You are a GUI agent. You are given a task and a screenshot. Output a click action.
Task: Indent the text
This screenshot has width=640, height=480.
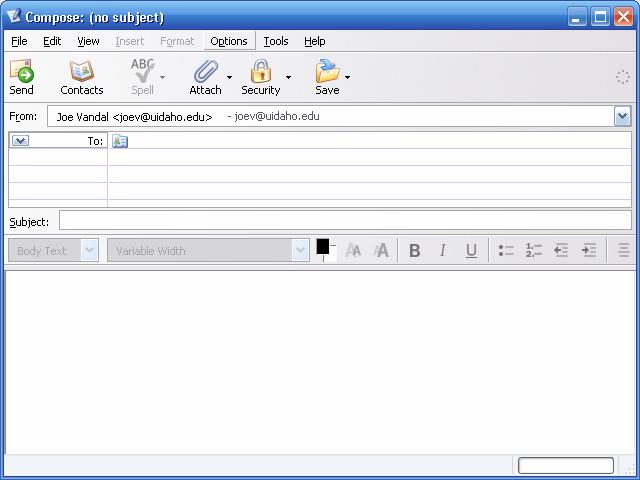point(589,250)
